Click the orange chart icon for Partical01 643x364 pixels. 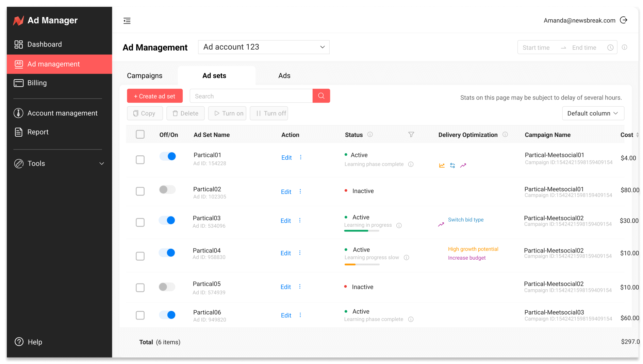[x=441, y=166]
